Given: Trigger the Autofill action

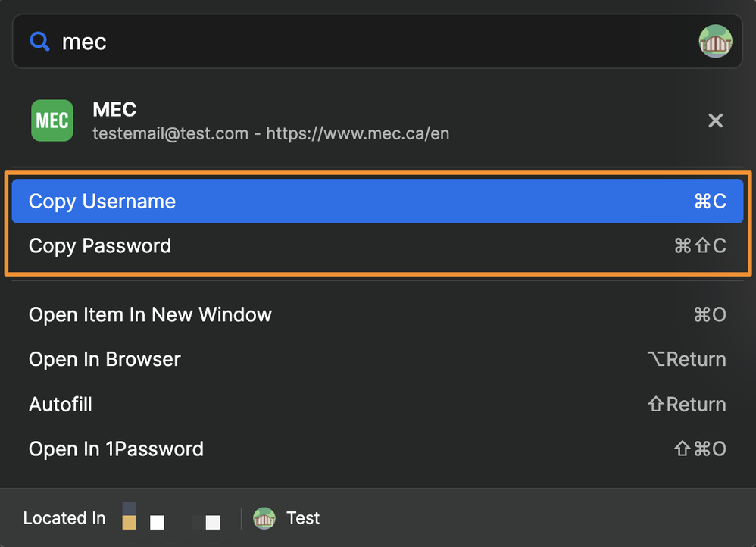Looking at the screenshot, I should click(61, 405).
